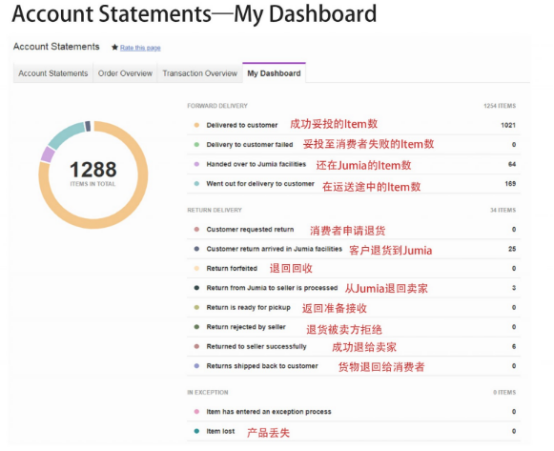The image size is (554, 451).
Task: Click the Return forfeited label
Action: (232, 268)
